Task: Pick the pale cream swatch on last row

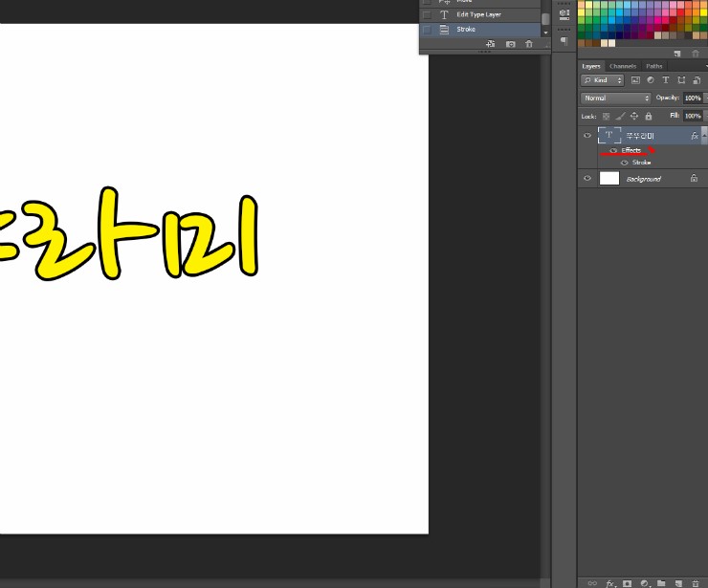Action: (611, 43)
